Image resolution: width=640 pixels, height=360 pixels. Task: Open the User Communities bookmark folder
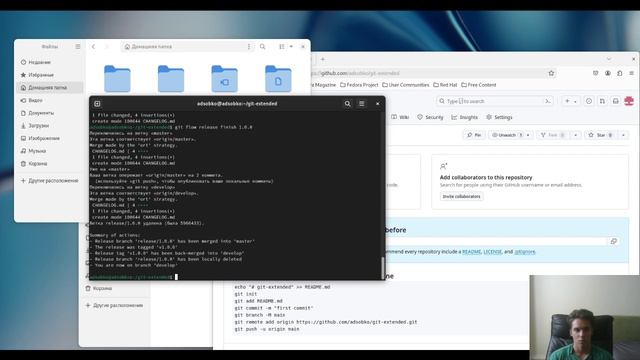tap(406, 85)
